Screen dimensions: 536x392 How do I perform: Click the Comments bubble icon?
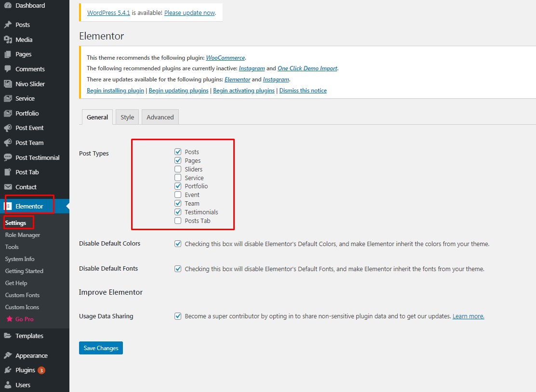pyautogui.click(x=8, y=69)
